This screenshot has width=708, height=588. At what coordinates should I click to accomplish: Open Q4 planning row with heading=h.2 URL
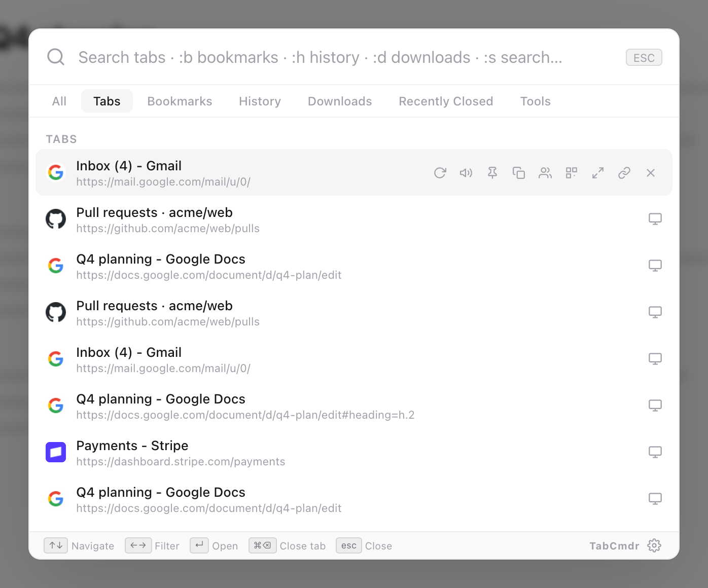click(x=354, y=406)
